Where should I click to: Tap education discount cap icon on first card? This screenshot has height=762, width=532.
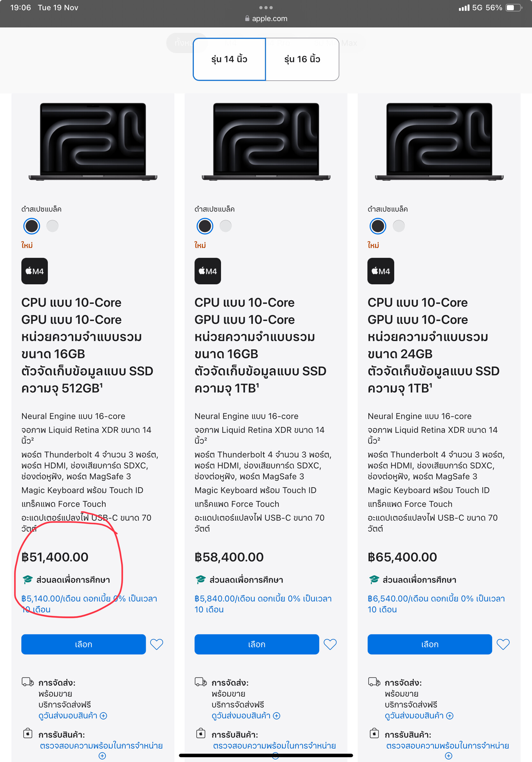(27, 579)
